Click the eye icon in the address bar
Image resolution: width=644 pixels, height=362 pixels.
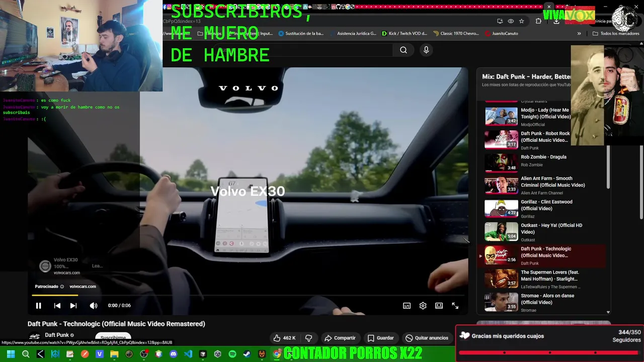(511, 21)
